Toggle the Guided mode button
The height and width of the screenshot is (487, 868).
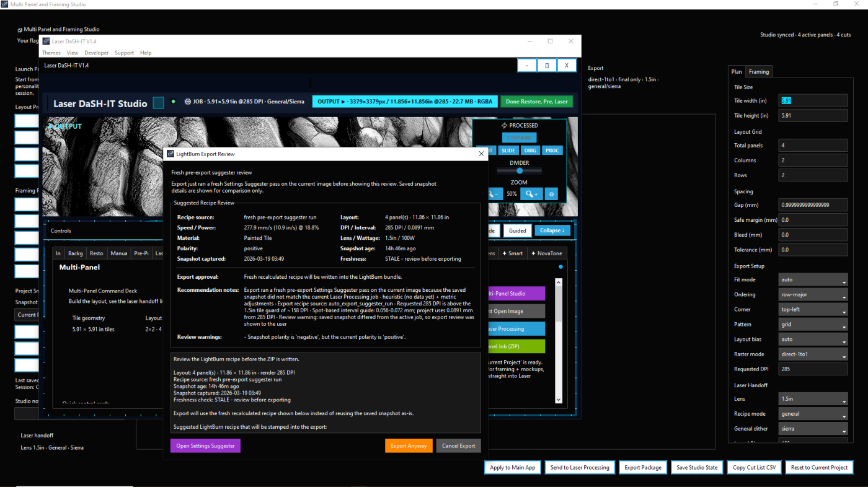[517, 230]
